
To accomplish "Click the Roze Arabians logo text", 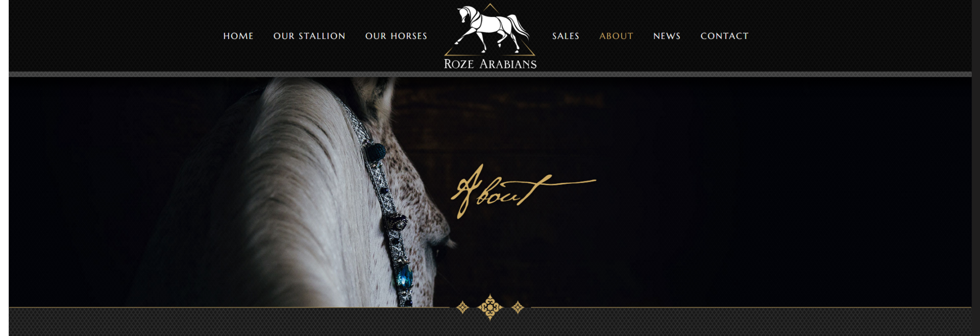I will (490, 64).
